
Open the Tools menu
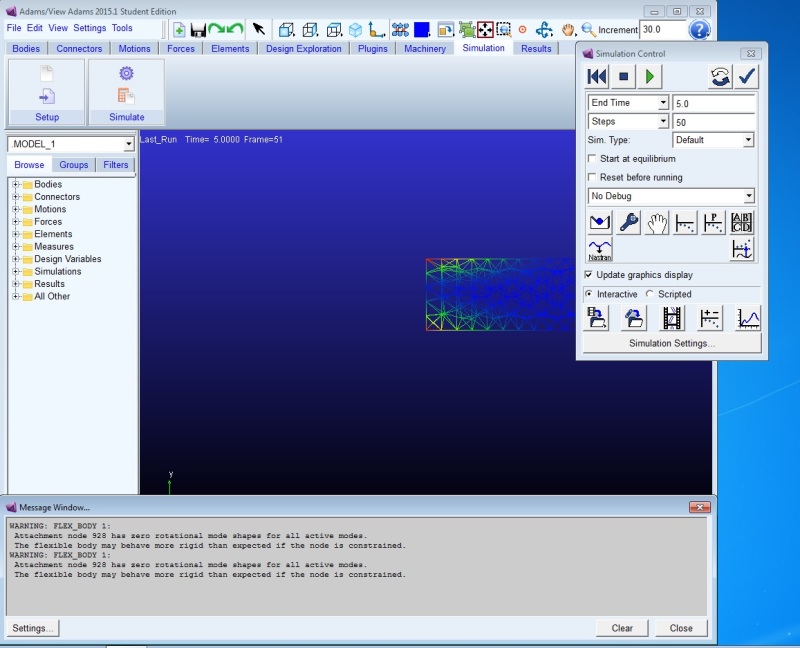coord(122,28)
